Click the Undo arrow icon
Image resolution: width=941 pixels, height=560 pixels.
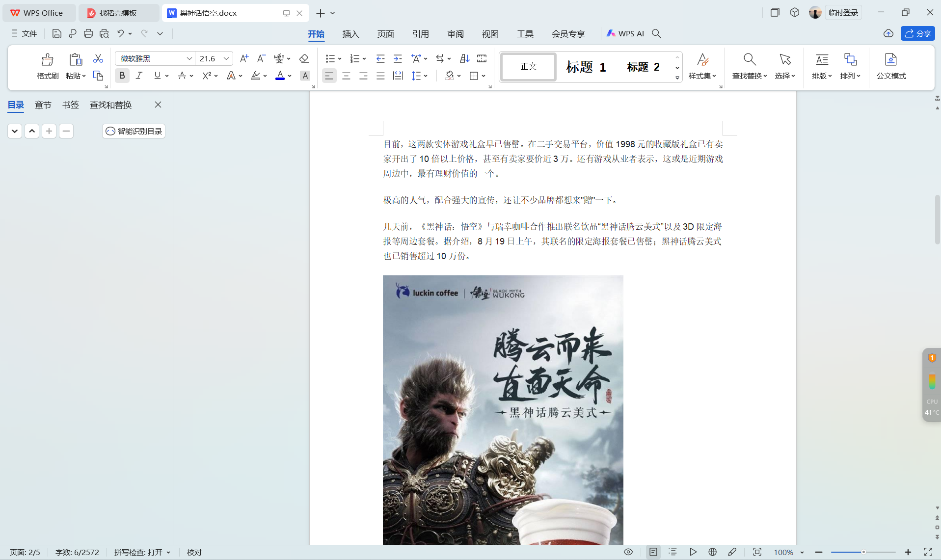(x=120, y=33)
